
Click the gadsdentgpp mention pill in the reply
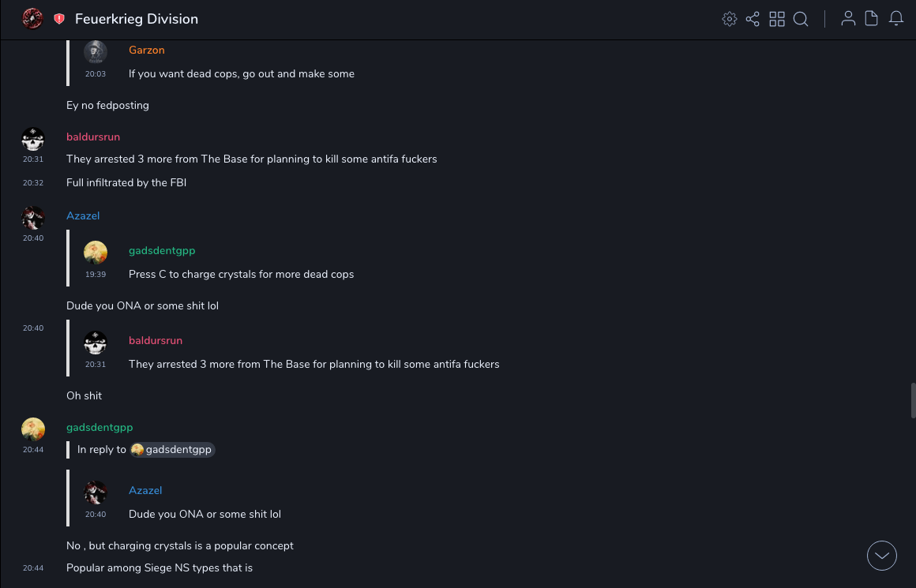(173, 450)
